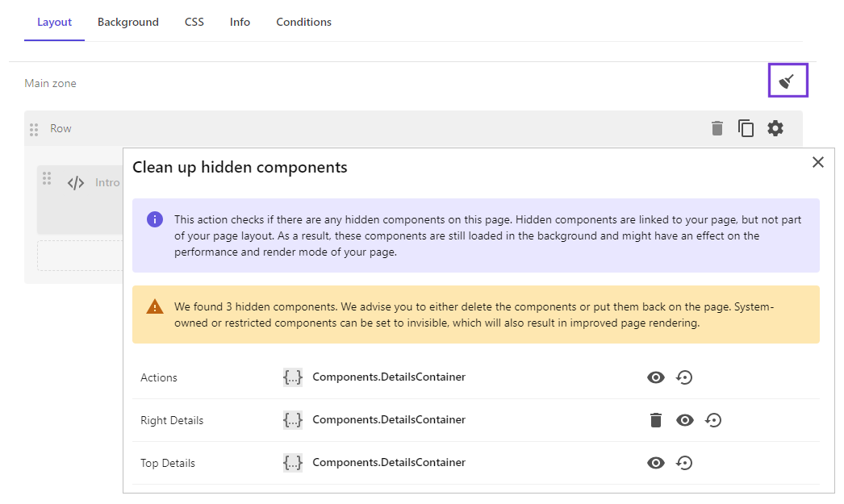Image resolution: width=844 pixels, height=504 pixels.
Task: Open Row settings via the gear icon
Action: coord(775,127)
